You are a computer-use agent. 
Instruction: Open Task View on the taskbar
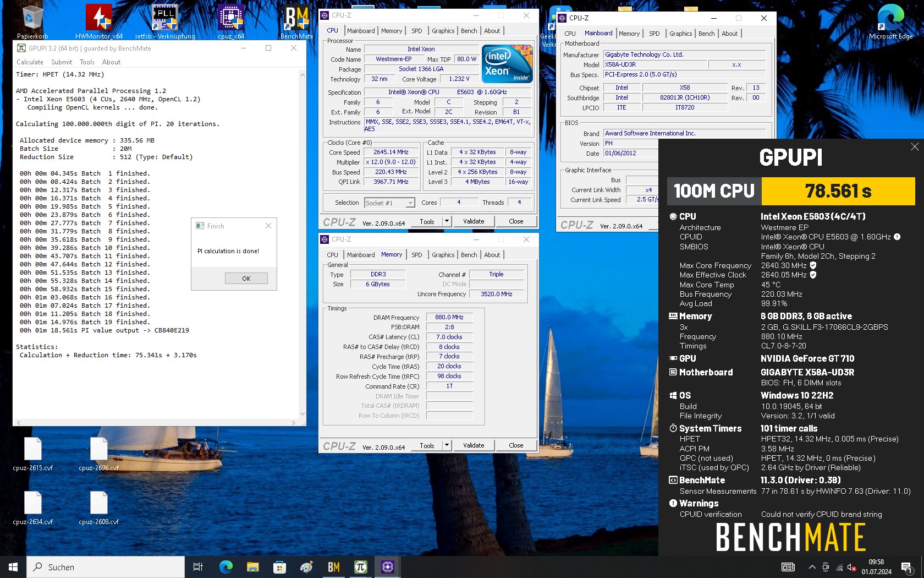(x=198, y=567)
